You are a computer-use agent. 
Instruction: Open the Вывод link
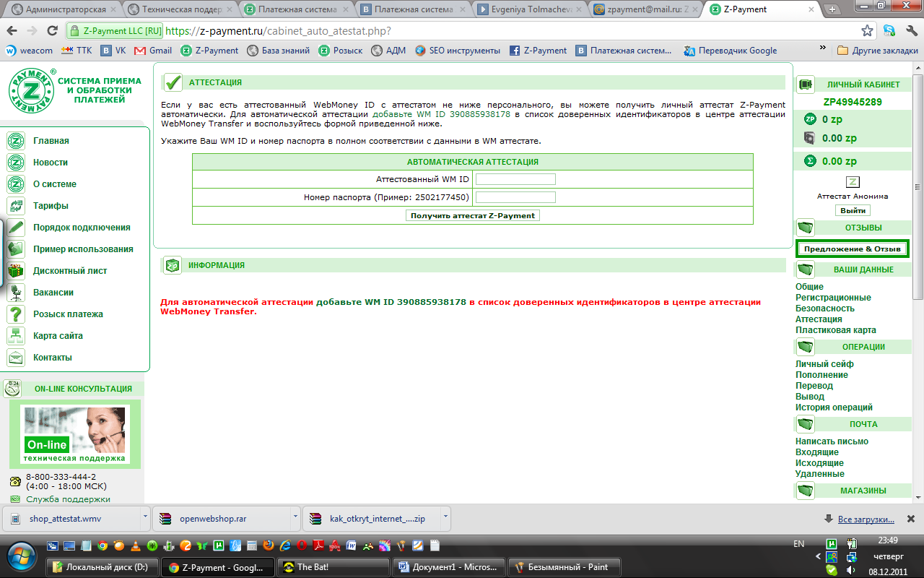[x=810, y=397]
